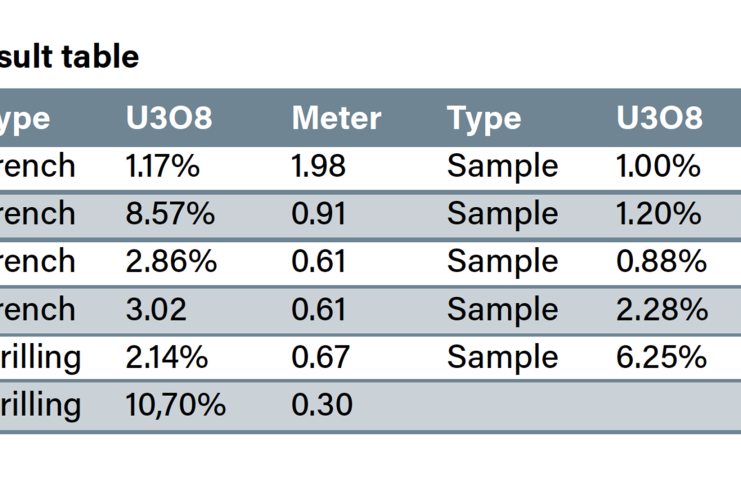Click the 6.25% sample cell

coord(662,357)
